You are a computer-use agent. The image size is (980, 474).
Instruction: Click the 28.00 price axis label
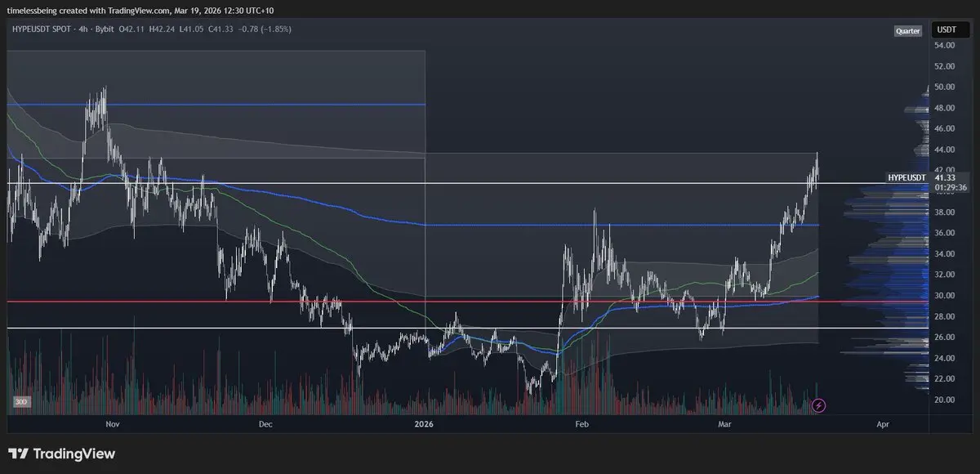(945, 316)
